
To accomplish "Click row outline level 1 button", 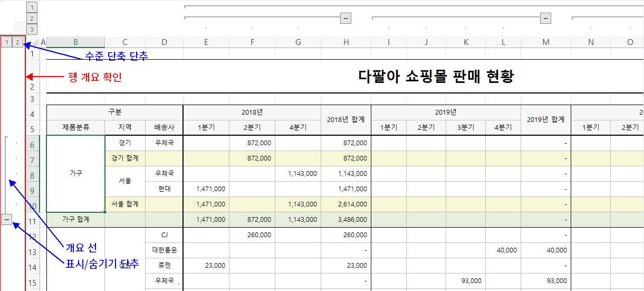I will tap(7, 42).
